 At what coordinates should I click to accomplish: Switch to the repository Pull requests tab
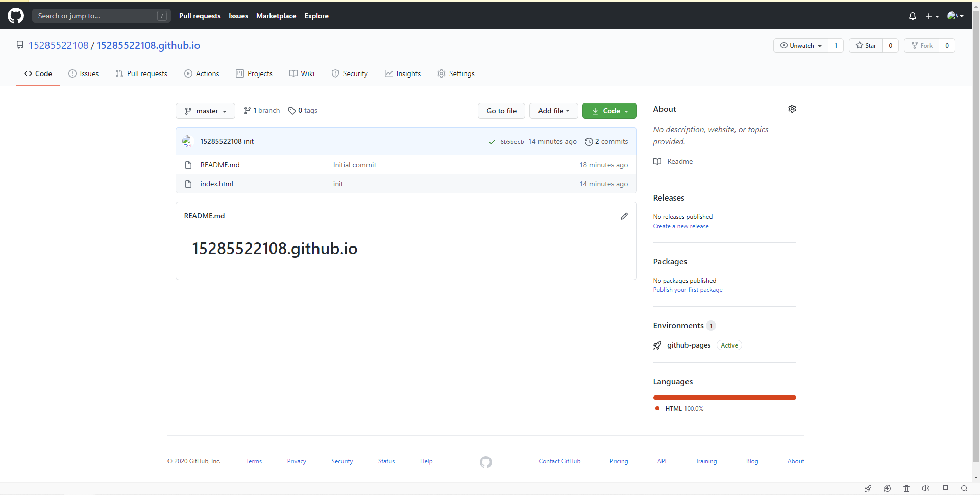coord(141,73)
